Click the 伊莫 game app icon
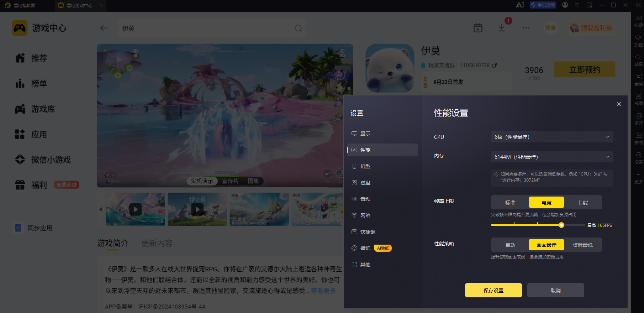This screenshot has width=644, height=313. (x=390, y=68)
